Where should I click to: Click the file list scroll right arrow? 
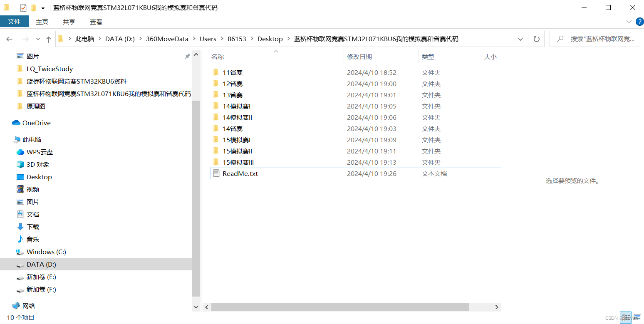(x=497, y=307)
